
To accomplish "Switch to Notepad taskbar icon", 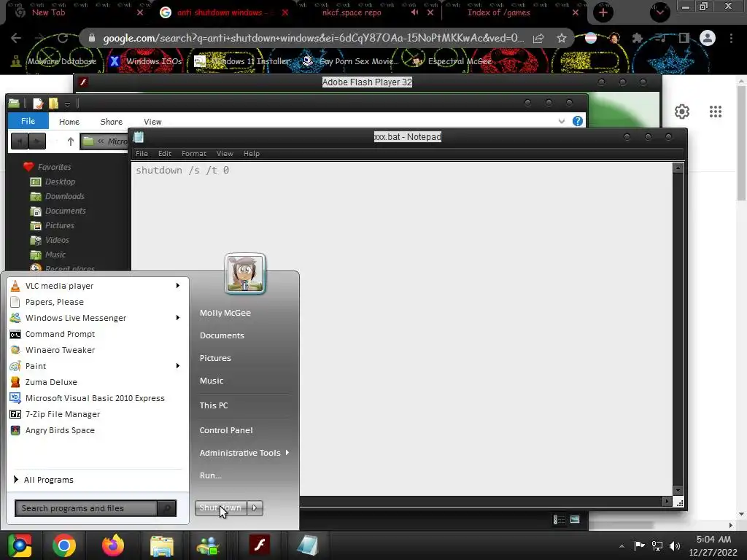I will 307,545.
